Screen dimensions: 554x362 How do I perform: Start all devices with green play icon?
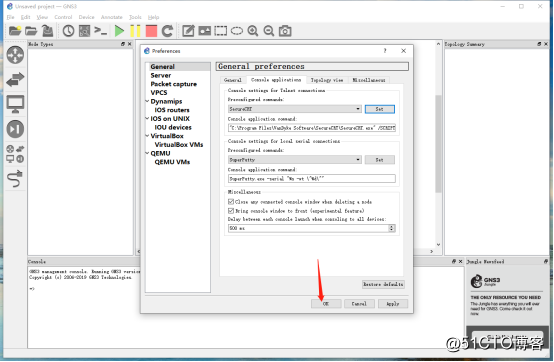point(119,31)
